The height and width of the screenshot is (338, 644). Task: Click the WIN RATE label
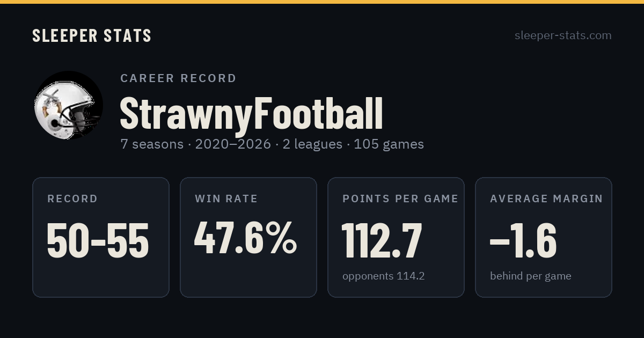click(226, 199)
